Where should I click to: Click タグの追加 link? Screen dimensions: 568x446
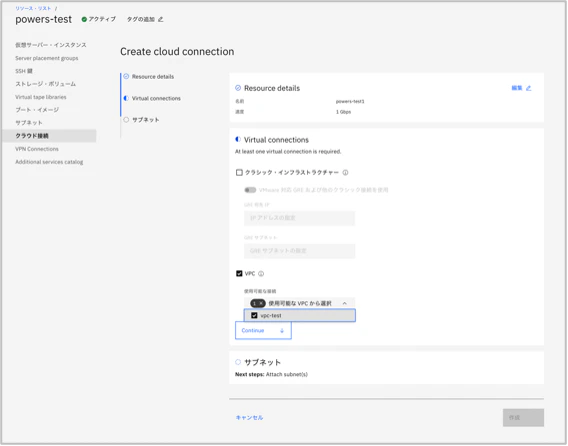(141, 19)
